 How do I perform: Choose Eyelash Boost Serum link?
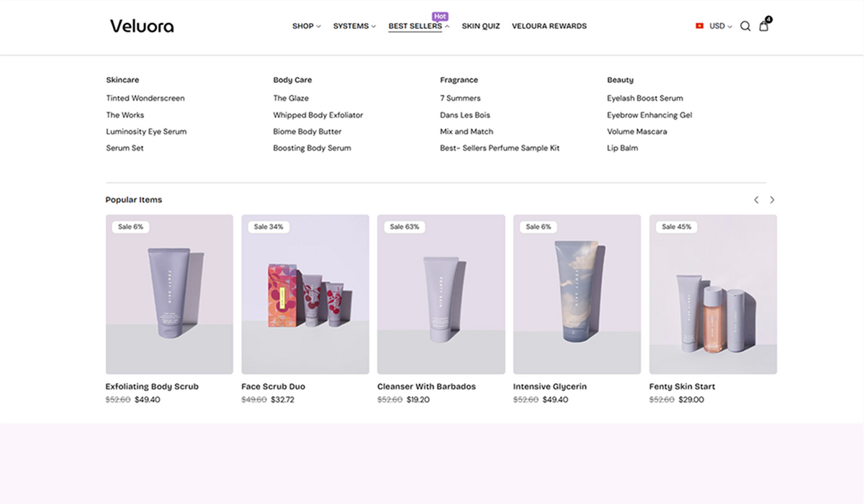[644, 98]
